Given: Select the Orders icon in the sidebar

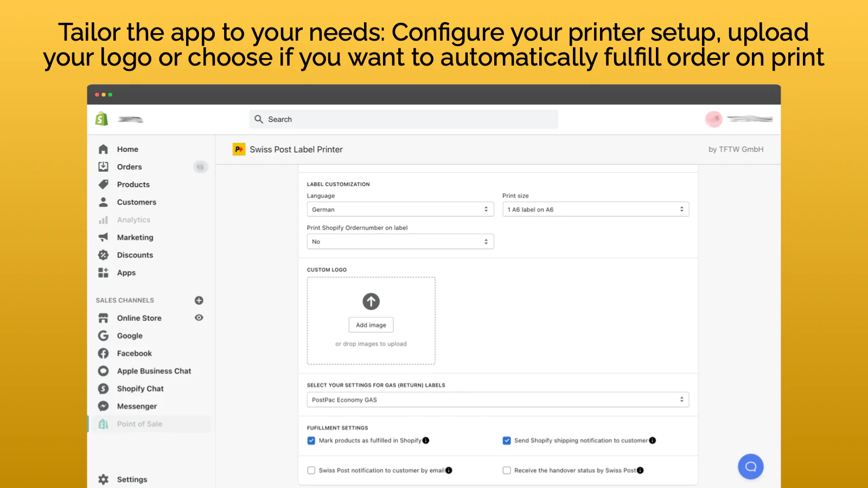Looking at the screenshot, I should [x=103, y=166].
